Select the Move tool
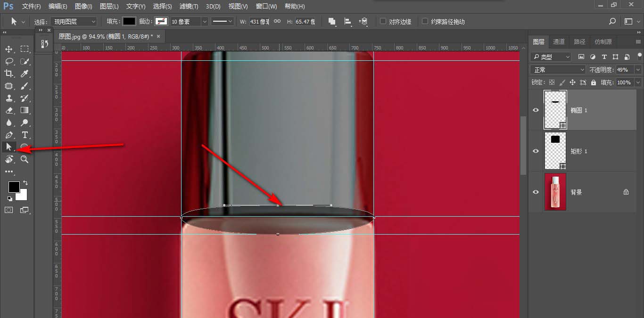 point(8,49)
